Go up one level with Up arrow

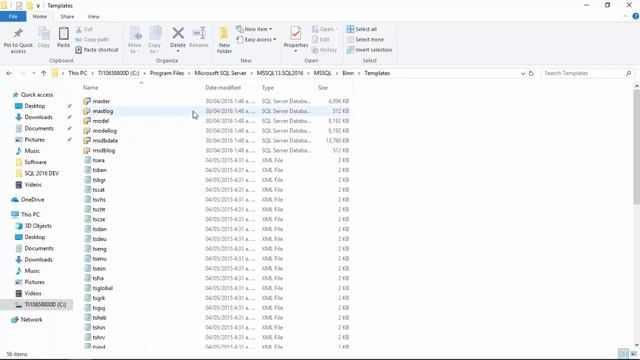(x=43, y=73)
